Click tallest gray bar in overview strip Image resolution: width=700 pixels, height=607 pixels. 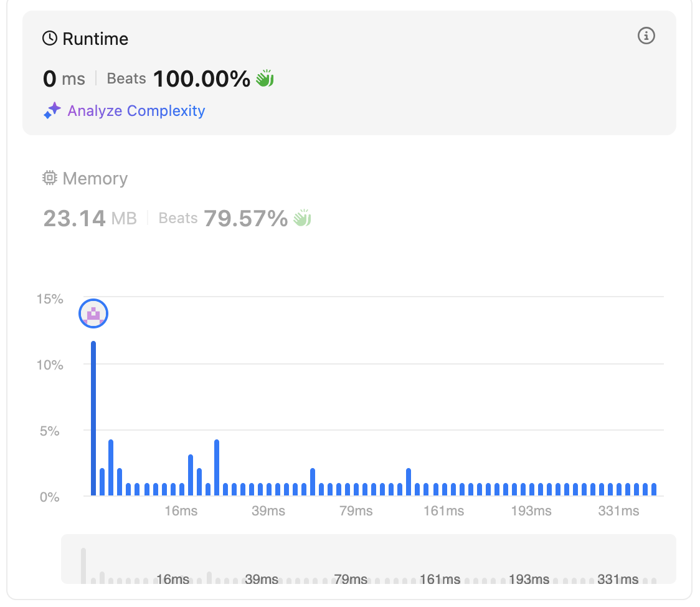point(83,565)
